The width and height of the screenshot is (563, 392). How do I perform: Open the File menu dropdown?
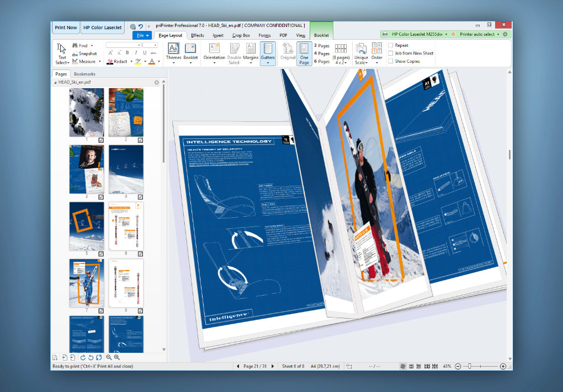(142, 35)
